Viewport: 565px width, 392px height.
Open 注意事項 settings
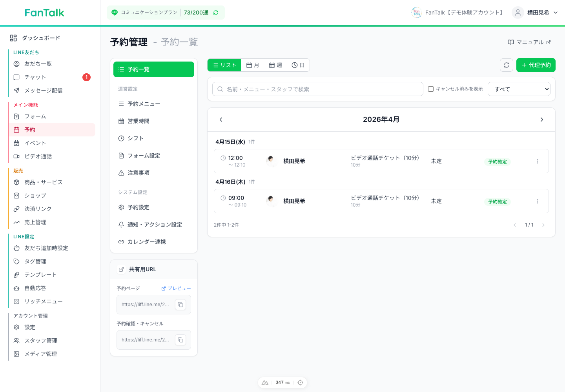[154, 173]
